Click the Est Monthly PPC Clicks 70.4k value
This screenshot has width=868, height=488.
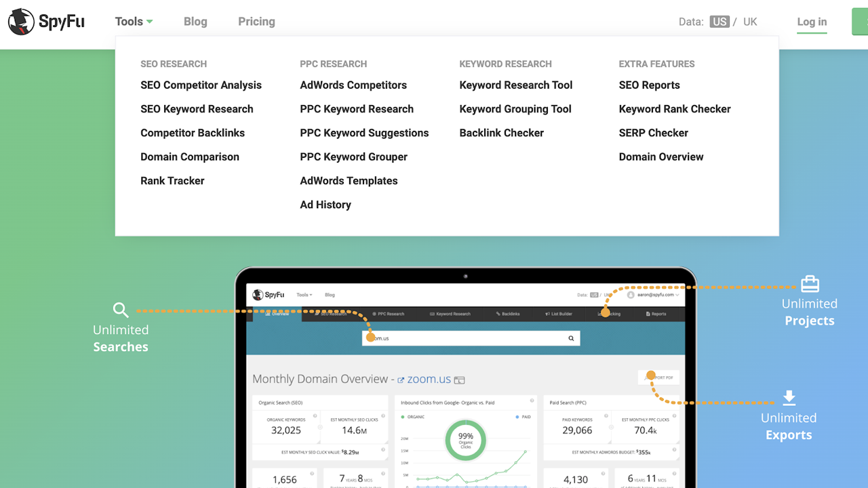[645, 430]
